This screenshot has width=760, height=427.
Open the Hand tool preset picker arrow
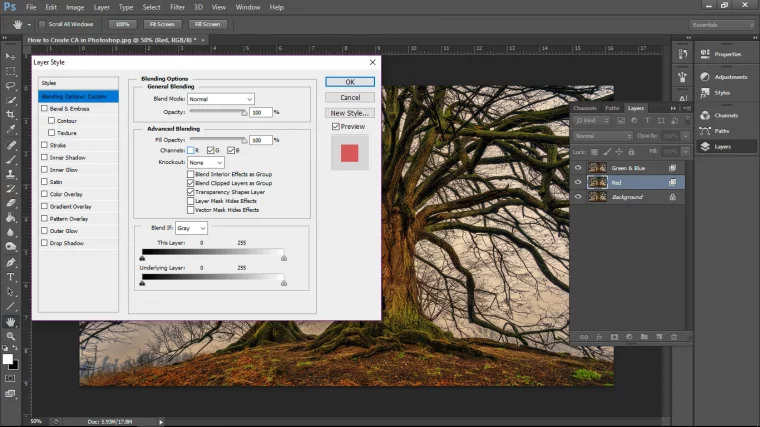(29, 24)
